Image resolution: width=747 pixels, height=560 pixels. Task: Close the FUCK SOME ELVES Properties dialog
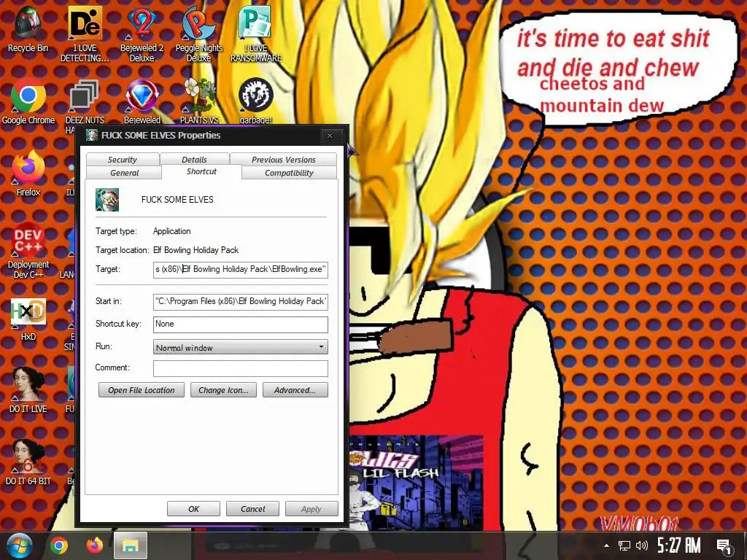click(330, 136)
